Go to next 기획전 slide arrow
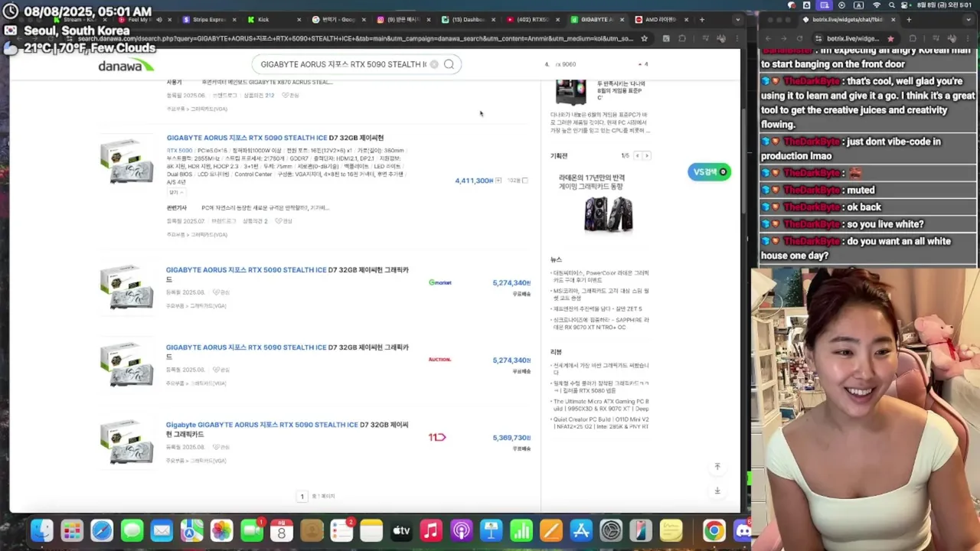The image size is (980, 551). (646, 155)
